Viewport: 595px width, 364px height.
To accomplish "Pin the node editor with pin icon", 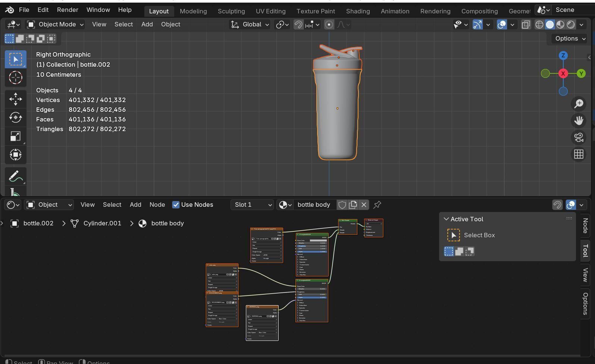I will [377, 205].
